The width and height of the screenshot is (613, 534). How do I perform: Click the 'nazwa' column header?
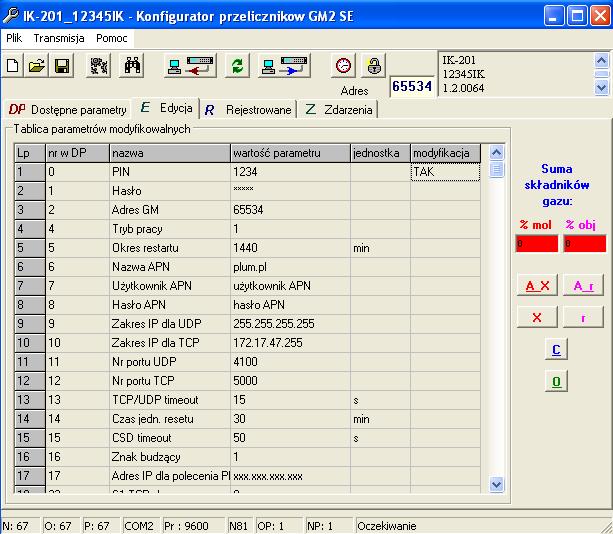(170, 153)
